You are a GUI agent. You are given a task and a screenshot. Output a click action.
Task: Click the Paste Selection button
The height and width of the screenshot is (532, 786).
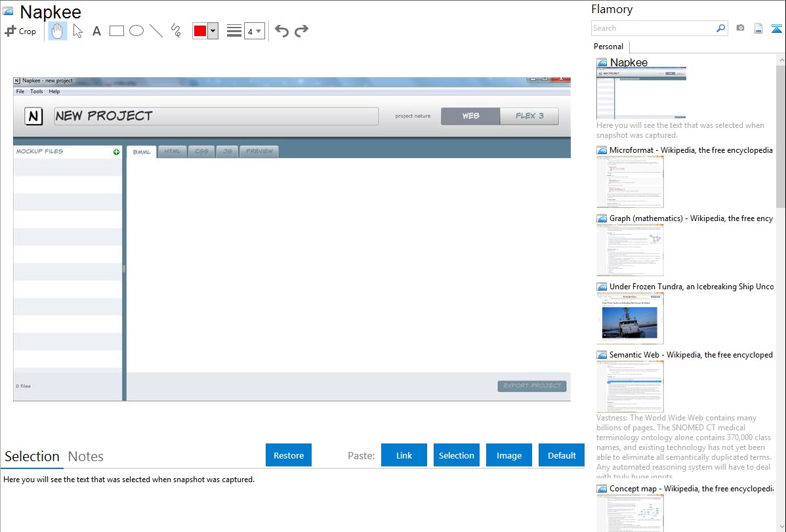[x=456, y=455]
